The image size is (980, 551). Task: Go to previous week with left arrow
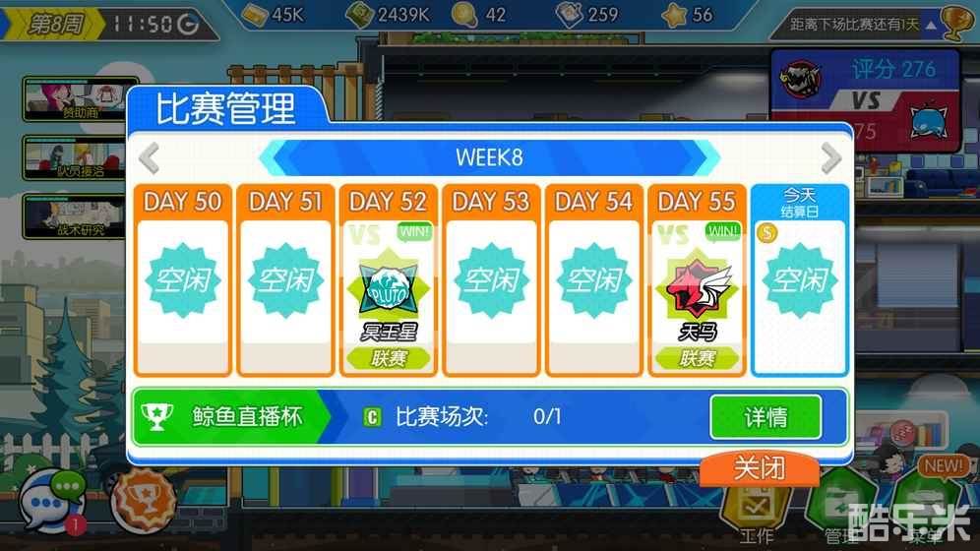tap(150, 158)
